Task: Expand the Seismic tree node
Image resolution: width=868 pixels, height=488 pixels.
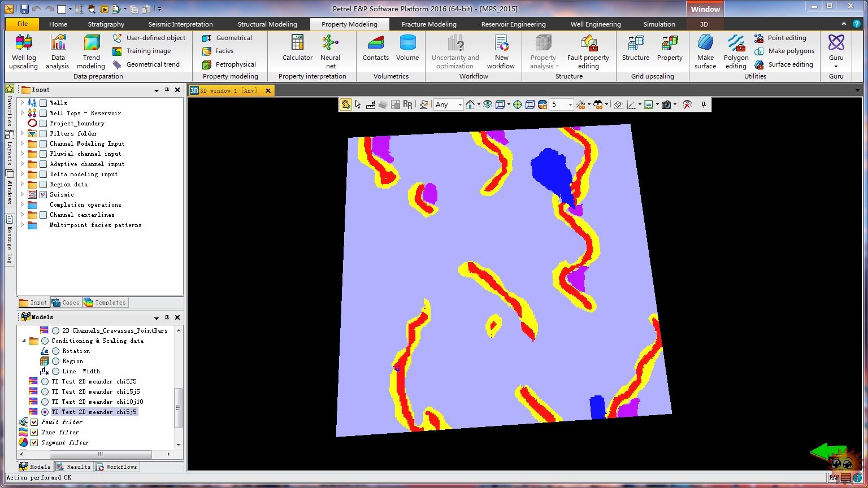Action: 22,194
